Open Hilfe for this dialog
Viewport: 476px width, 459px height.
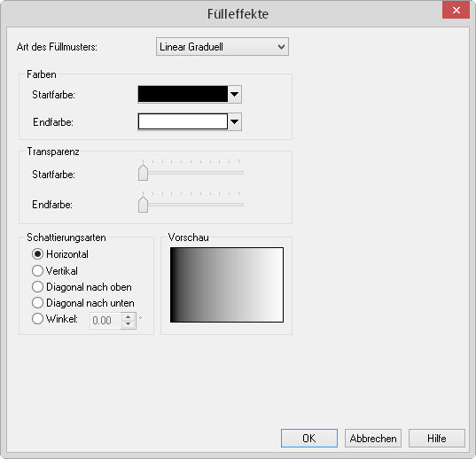437,438
